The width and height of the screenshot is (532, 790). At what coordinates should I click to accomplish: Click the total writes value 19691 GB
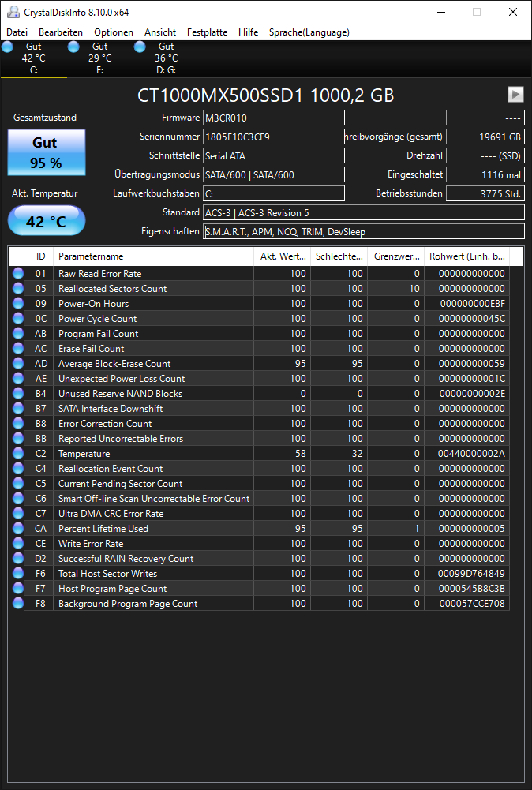click(485, 137)
